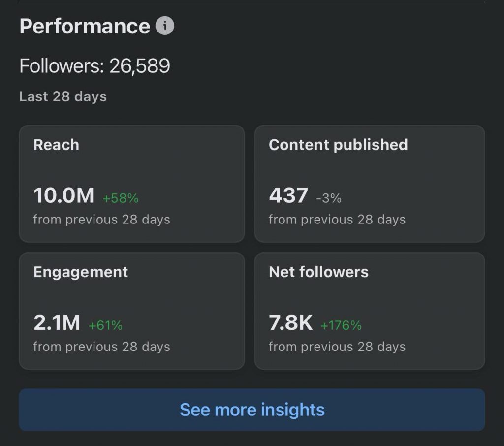Tap the Net followers card title
Viewport: 504px width, 446px height.
click(x=318, y=272)
